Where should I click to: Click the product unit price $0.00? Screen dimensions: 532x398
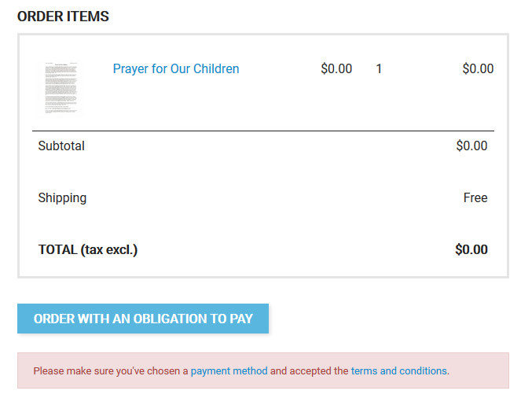pos(336,68)
